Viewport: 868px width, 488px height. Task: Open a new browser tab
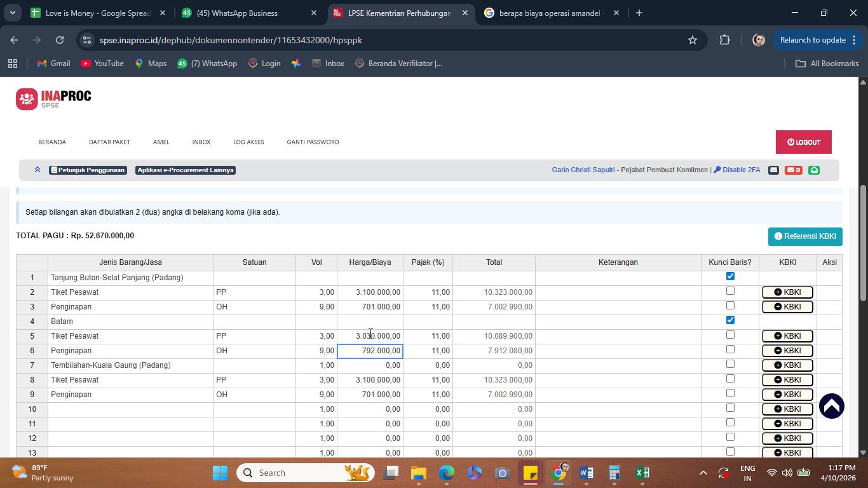click(x=639, y=13)
